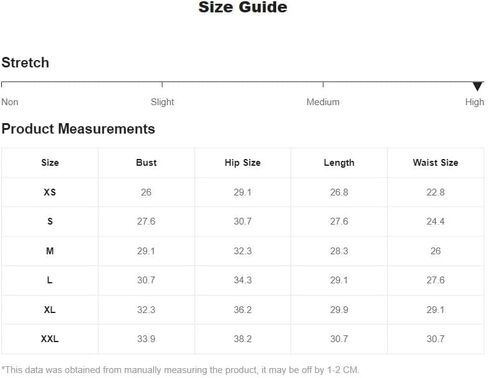Select the XS size row label
The image size is (488, 378).
[x=50, y=192]
